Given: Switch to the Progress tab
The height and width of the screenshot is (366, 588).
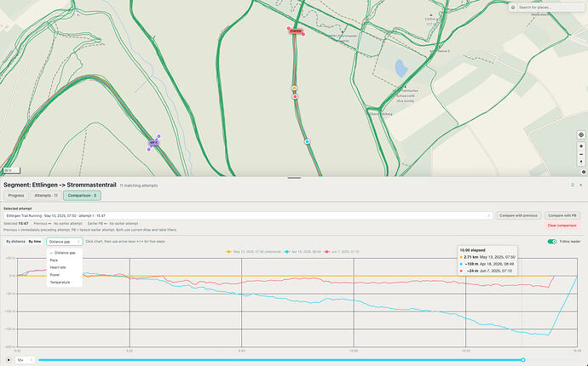Looking at the screenshot, I should coord(16,195).
